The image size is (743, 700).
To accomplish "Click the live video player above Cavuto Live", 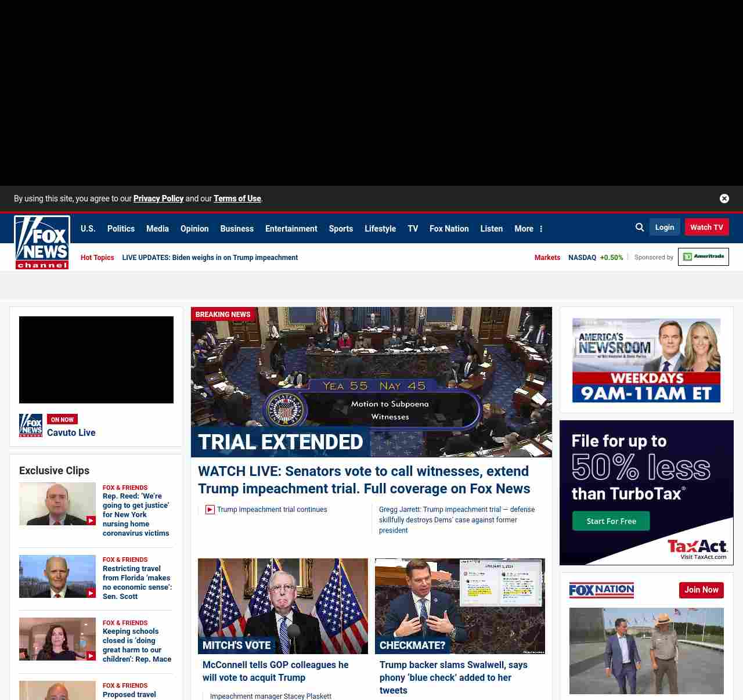I will pyautogui.click(x=96, y=360).
